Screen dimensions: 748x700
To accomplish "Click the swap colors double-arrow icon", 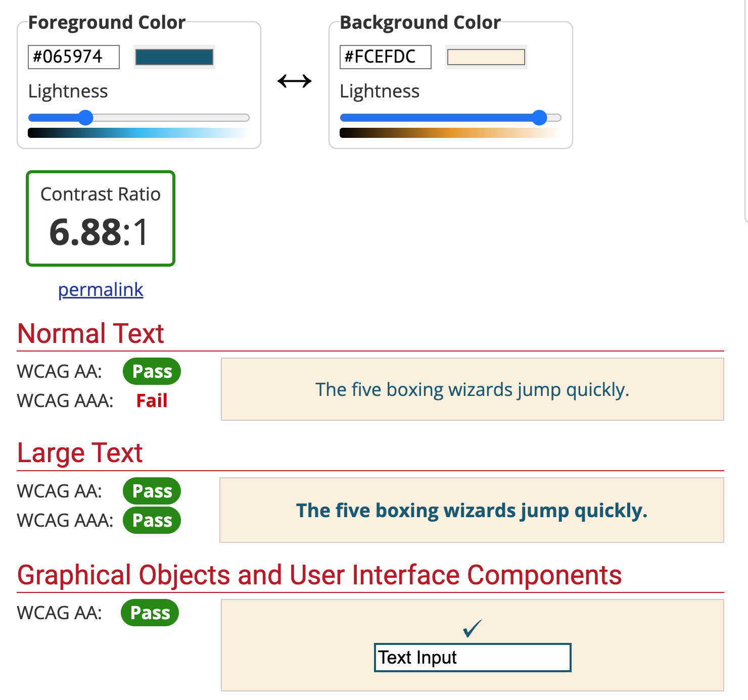I will point(294,81).
